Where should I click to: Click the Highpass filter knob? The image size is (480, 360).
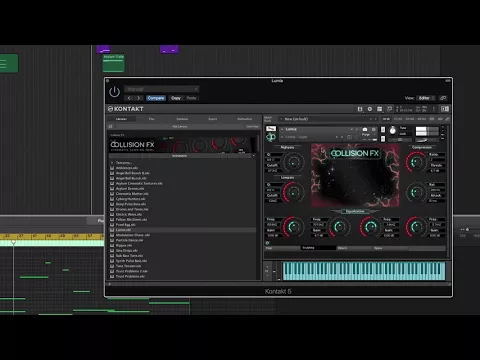tap(293, 163)
